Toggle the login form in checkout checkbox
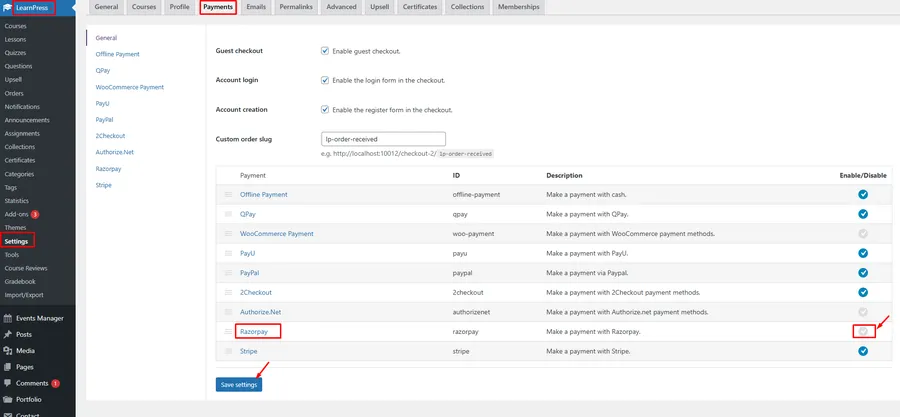 325,80
